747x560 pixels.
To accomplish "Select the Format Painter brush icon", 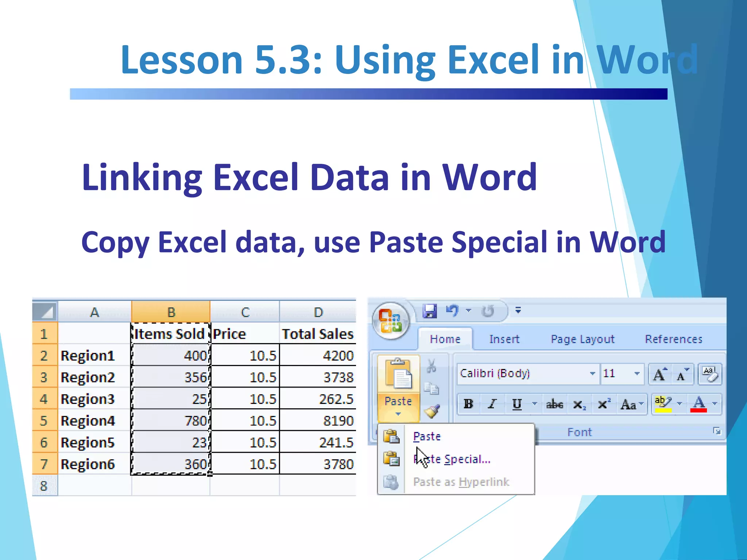I will 432,411.
